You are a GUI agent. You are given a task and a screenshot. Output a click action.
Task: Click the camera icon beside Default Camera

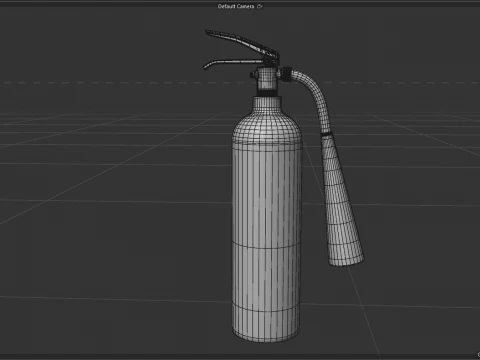click(260, 6)
